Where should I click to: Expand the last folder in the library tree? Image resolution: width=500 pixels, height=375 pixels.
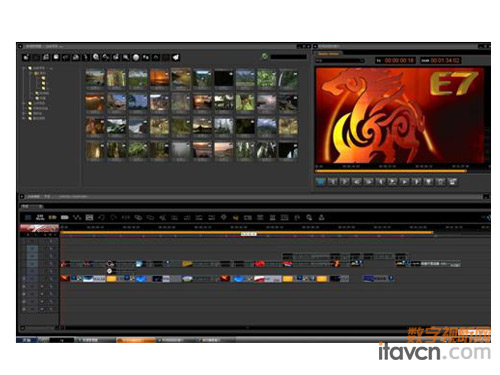pyautogui.click(x=24, y=118)
